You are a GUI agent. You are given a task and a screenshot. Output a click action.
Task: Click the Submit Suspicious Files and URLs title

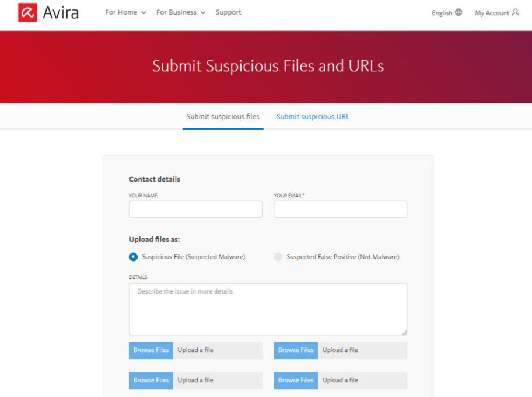pyautogui.click(x=268, y=66)
